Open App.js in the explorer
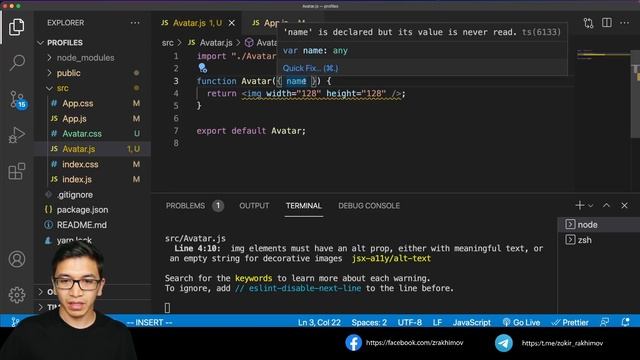The height and width of the screenshot is (360, 640). pyautogui.click(x=92, y=119)
